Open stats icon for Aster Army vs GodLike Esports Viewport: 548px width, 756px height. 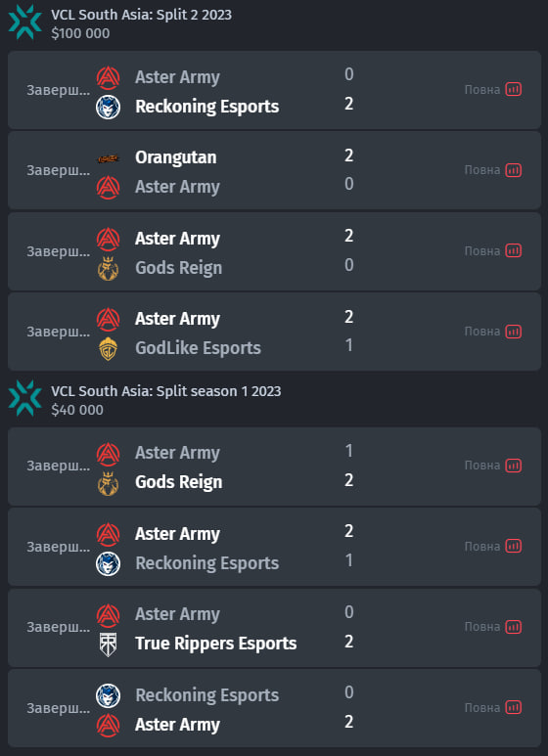tap(514, 332)
